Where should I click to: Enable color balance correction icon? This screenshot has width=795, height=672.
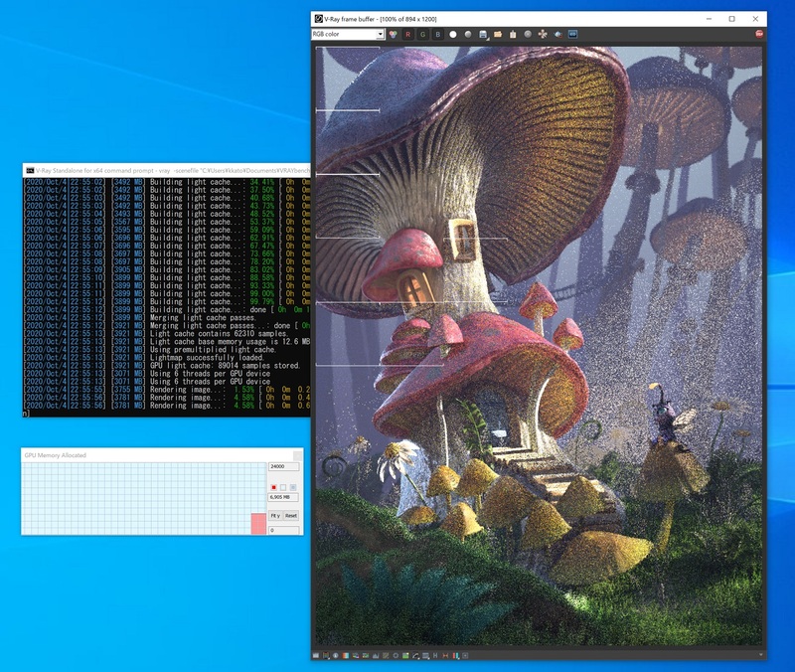[x=366, y=655]
